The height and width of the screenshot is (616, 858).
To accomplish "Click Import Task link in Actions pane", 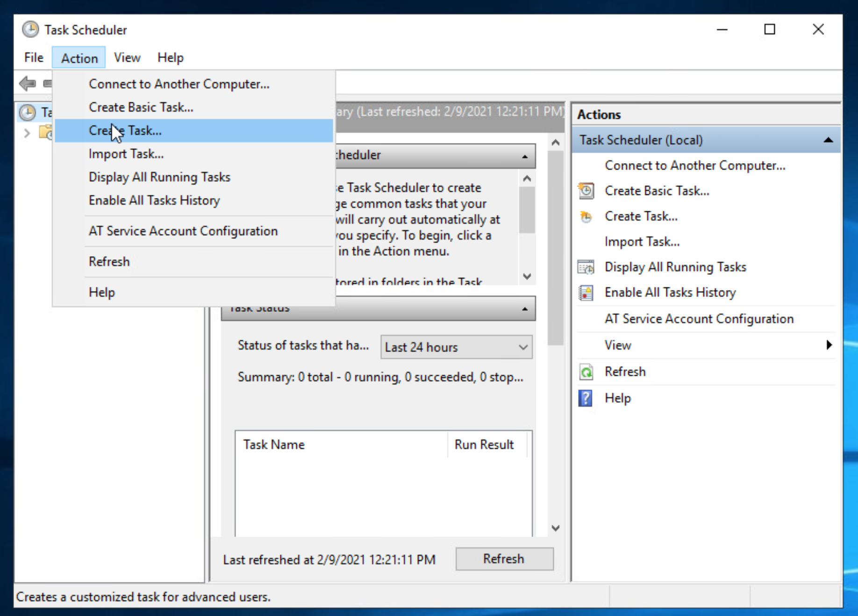I will click(642, 242).
